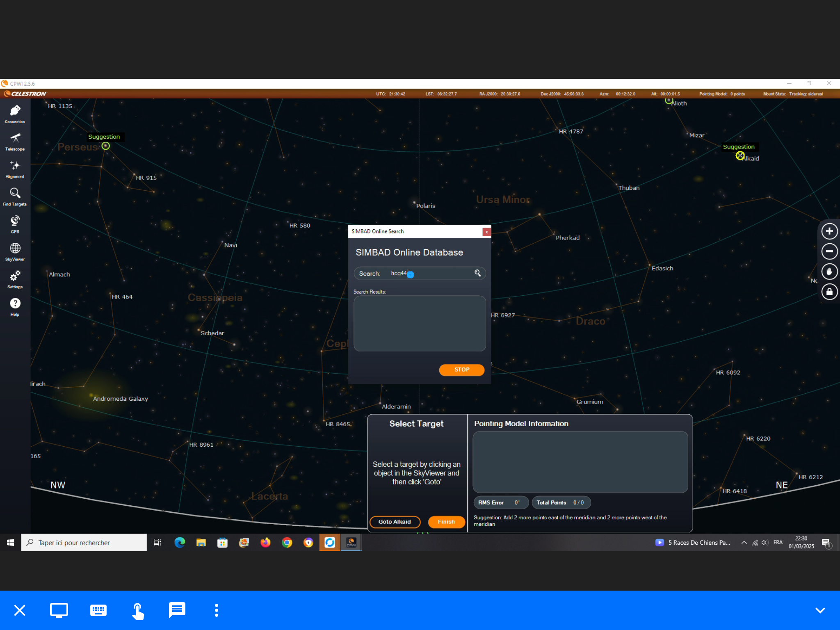
Task: Close the SIMBAD Online Search dialog
Action: 486,232
